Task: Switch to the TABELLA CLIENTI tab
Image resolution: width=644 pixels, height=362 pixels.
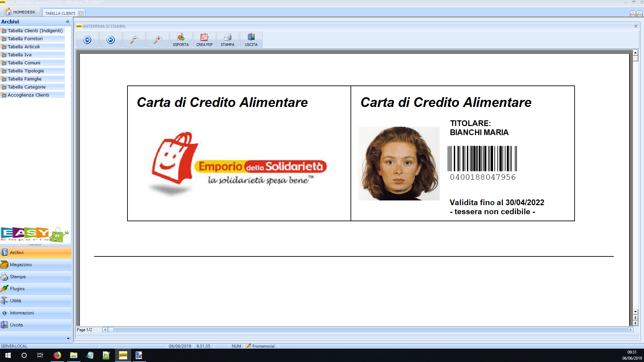Action: pyautogui.click(x=60, y=13)
